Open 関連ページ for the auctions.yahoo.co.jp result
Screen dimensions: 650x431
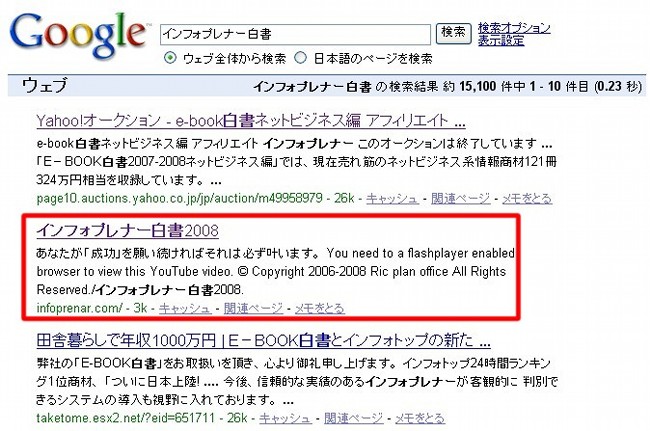(461, 199)
